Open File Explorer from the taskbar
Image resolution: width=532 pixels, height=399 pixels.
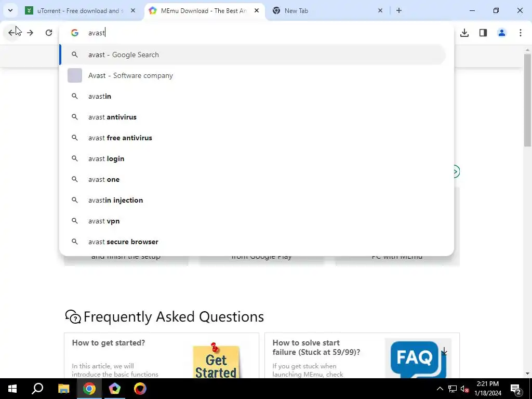pos(63,389)
